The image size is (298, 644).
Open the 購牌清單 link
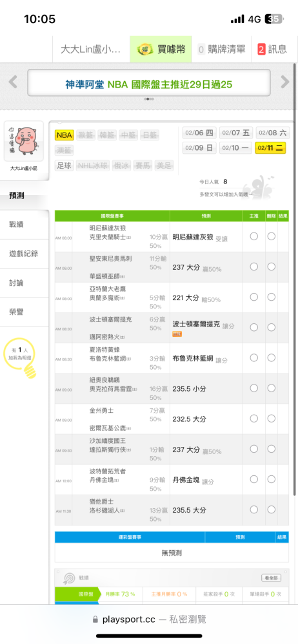(222, 50)
